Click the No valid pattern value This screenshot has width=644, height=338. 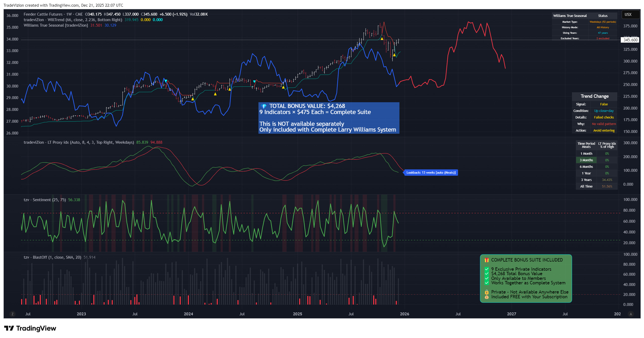[604, 124]
